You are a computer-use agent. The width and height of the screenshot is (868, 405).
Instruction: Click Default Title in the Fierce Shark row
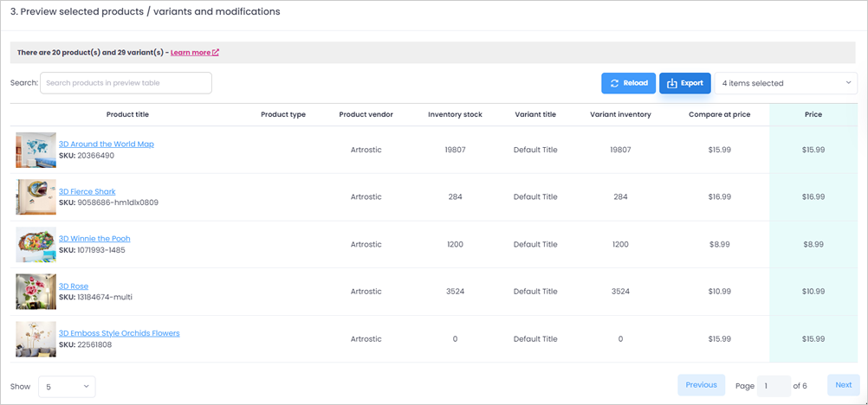[x=535, y=196]
